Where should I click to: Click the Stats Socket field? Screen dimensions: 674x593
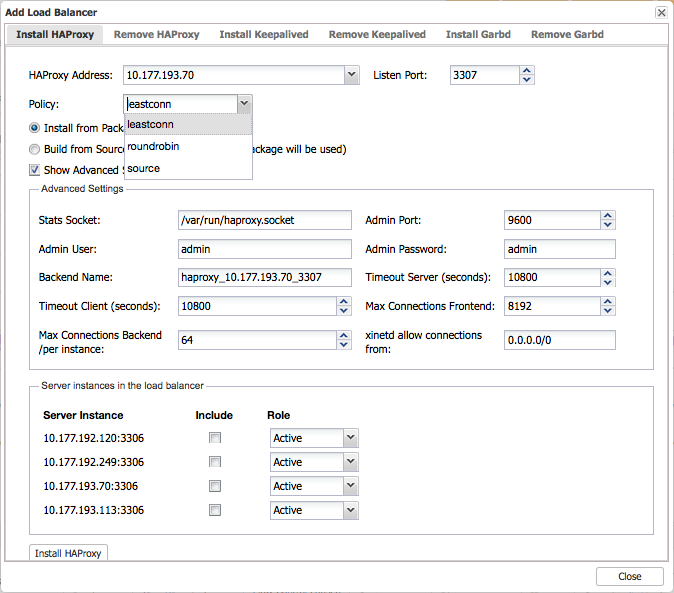(x=265, y=220)
